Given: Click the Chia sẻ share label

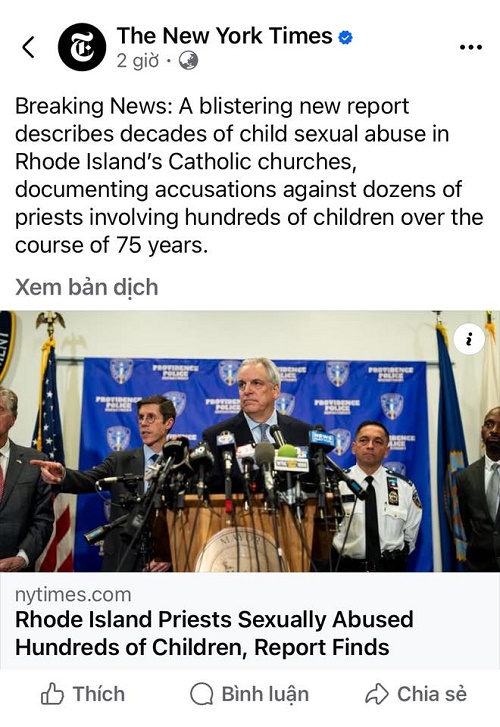Looking at the screenshot, I should point(432,694).
